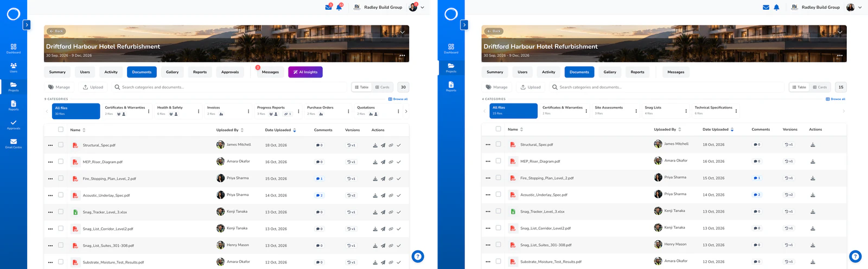Screen dimensions: 868x269
Task: Select Fire_Stopping_Plan_Level_2.pdf checkbox in right panel
Action: [x=498, y=177]
